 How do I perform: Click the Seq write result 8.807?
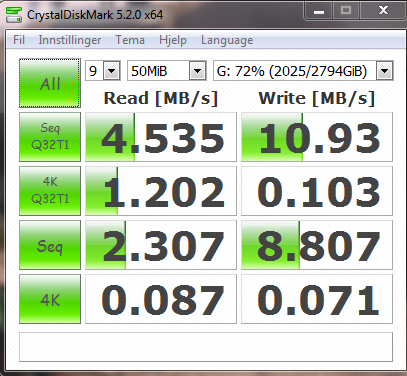pyautogui.click(x=317, y=245)
